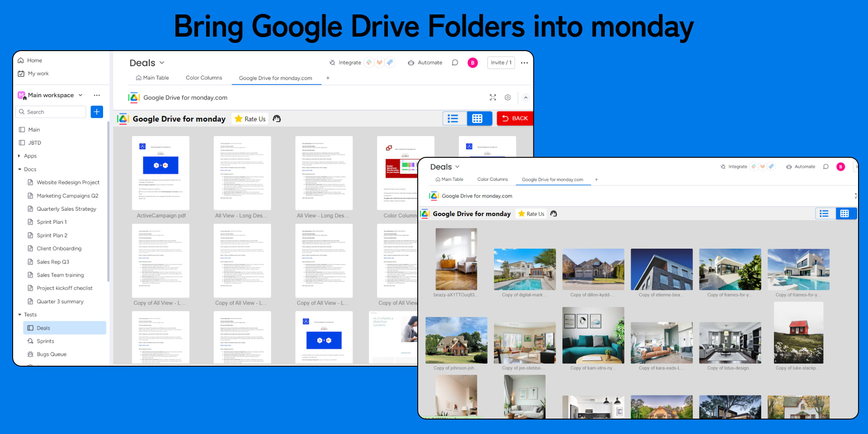Click the sidebar Search field
This screenshot has width=868, height=434.
[x=51, y=112]
